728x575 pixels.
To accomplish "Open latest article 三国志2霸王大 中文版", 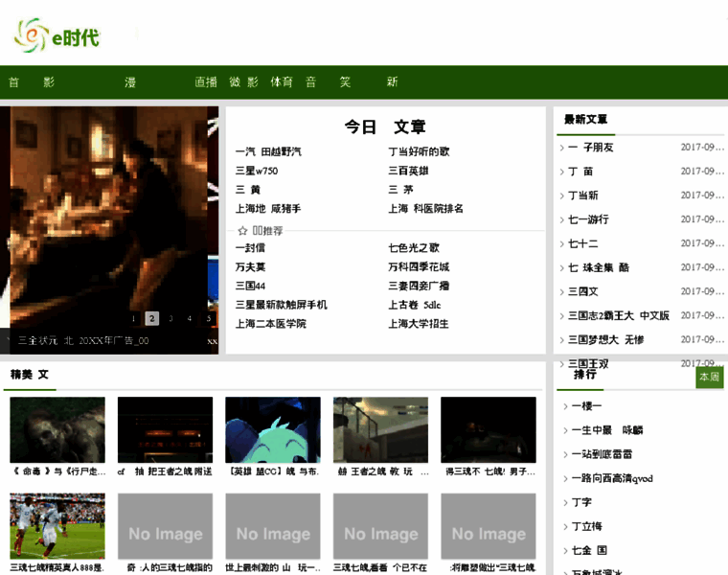I will coord(619,316).
